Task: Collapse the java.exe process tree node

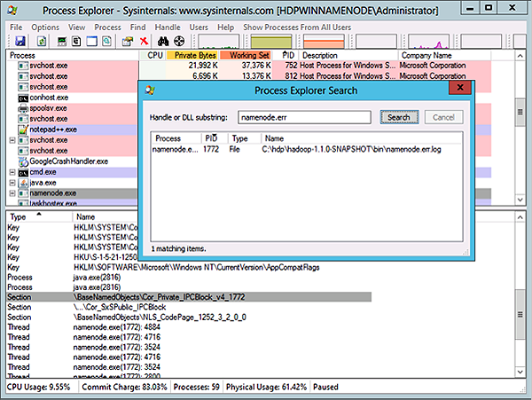Action: click(x=11, y=182)
